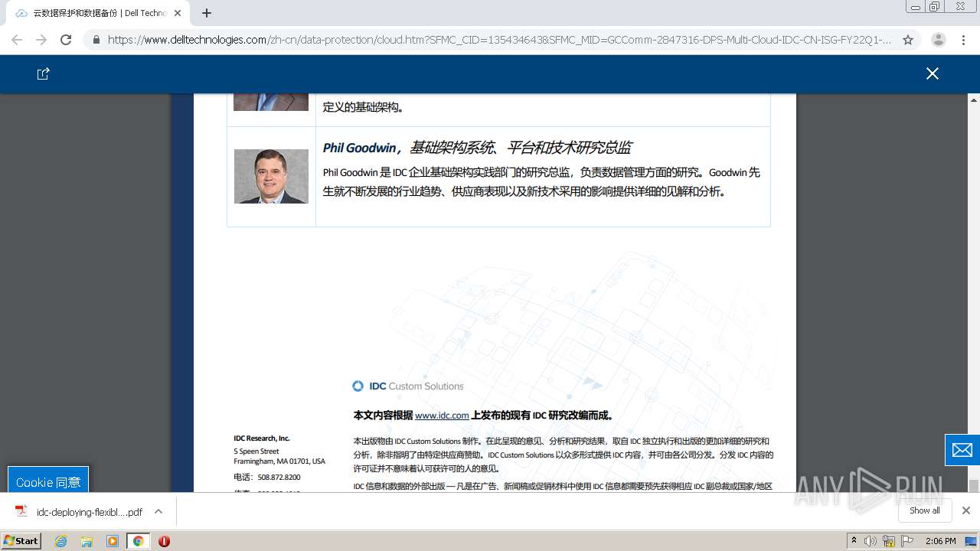
Task: Open the Chrome profile avatar
Action: pos(939,40)
